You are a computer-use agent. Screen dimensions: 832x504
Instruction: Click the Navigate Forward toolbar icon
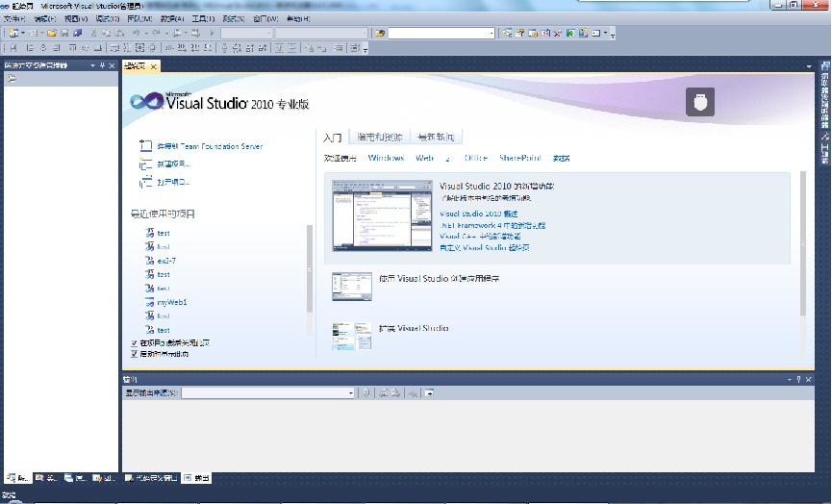196,33
